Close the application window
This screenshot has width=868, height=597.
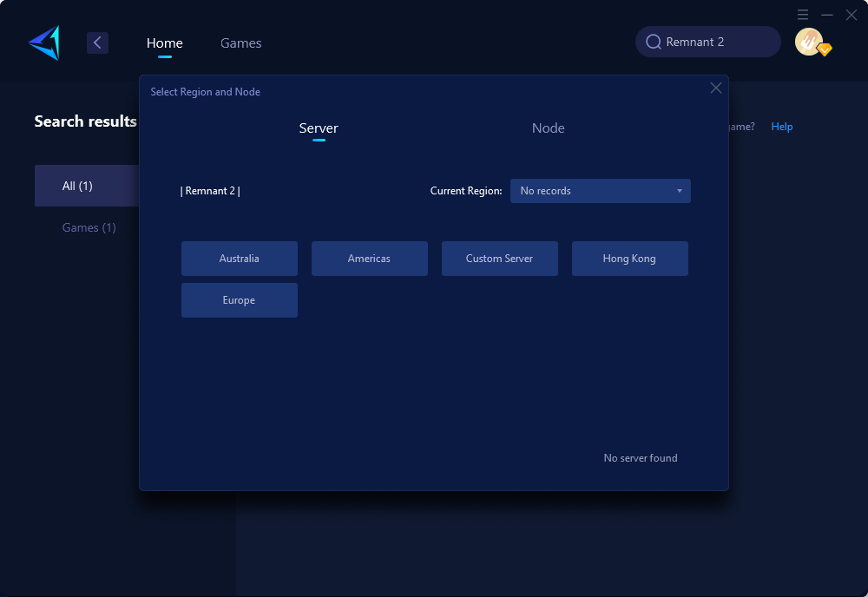pyautogui.click(x=852, y=15)
